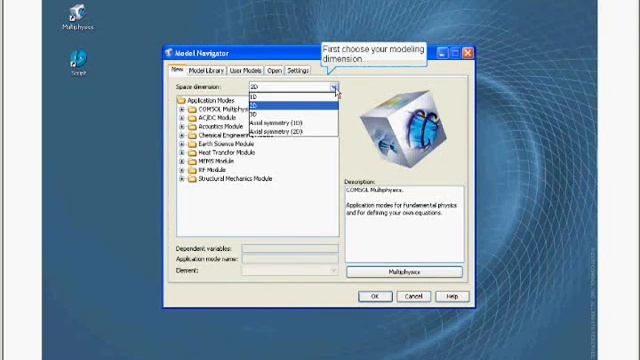This screenshot has width=640, height=360.
Task: Expand the AC/DC Module tree node
Action: [182, 118]
